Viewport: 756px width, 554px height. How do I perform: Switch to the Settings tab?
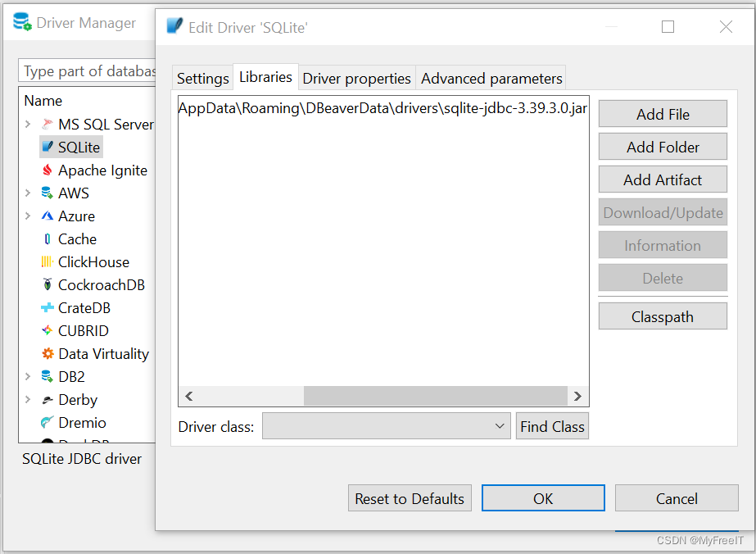pyautogui.click(x=202, y=78)
